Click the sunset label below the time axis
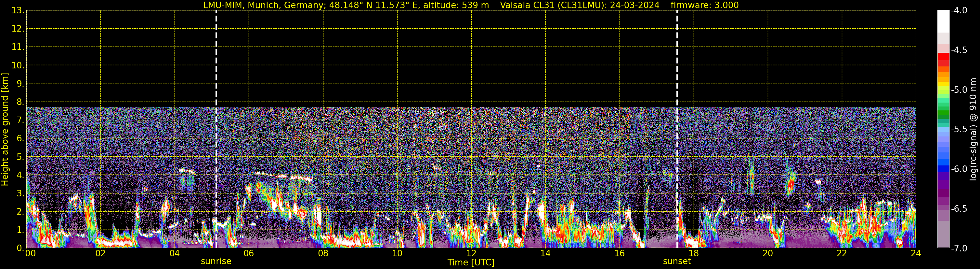The width and height of the screenshot is (980, 269). point(677,262)
